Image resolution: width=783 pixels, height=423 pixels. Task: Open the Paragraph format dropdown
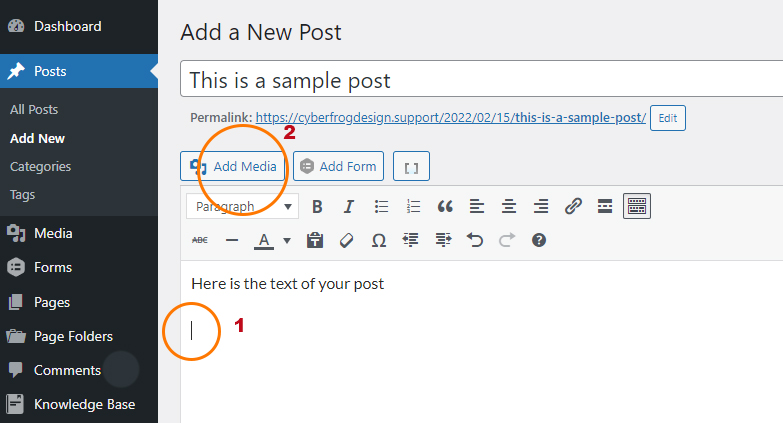click(x=242, y=207)
